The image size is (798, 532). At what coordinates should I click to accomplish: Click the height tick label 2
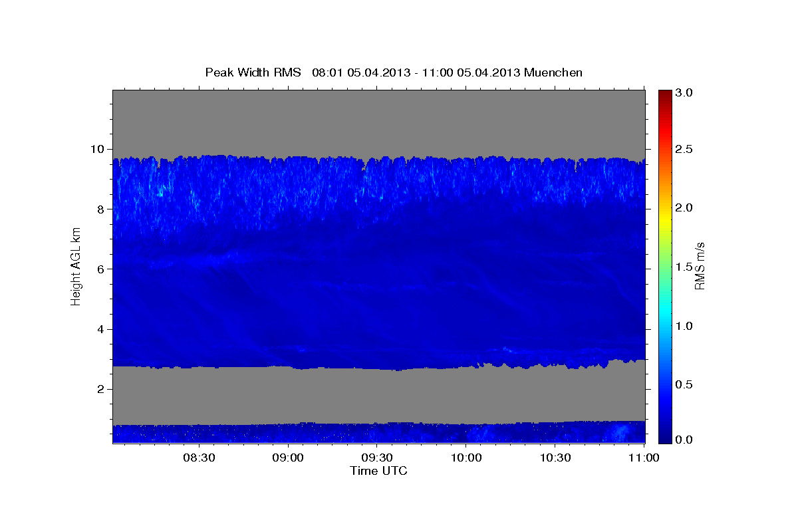coord(102,389)
